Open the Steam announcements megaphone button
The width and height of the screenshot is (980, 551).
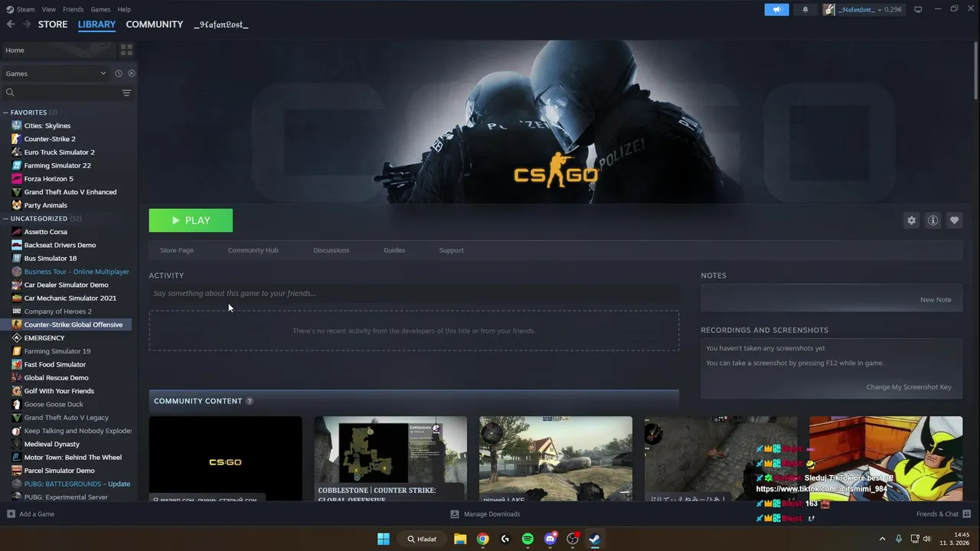click(776, 10)
